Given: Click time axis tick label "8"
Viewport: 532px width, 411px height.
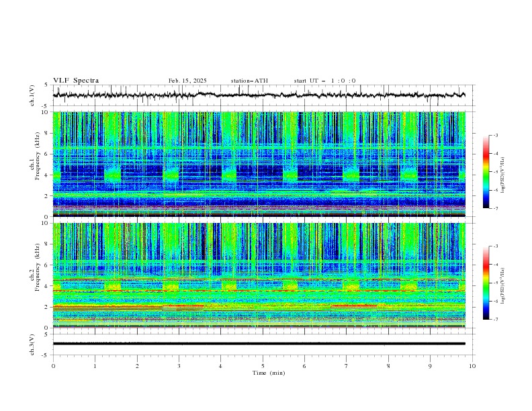Looking at the screenshot, I should point(388,366).
